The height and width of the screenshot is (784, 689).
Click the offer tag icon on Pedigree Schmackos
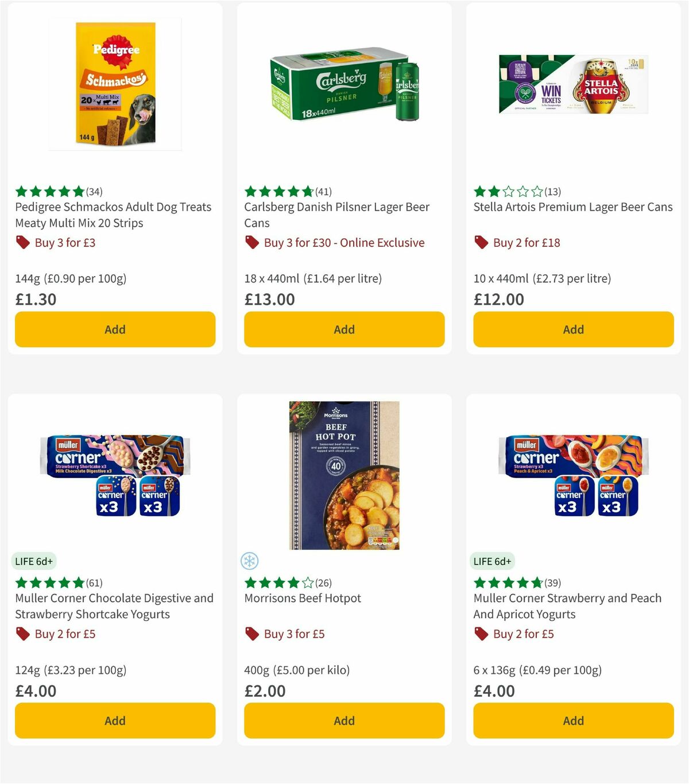[x=23, y=242]
